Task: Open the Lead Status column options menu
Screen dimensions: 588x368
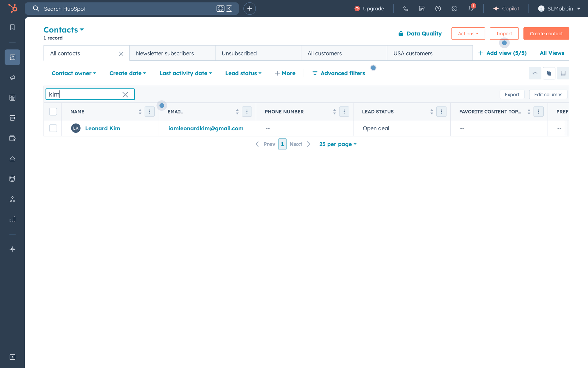Action: pos(441,112)
